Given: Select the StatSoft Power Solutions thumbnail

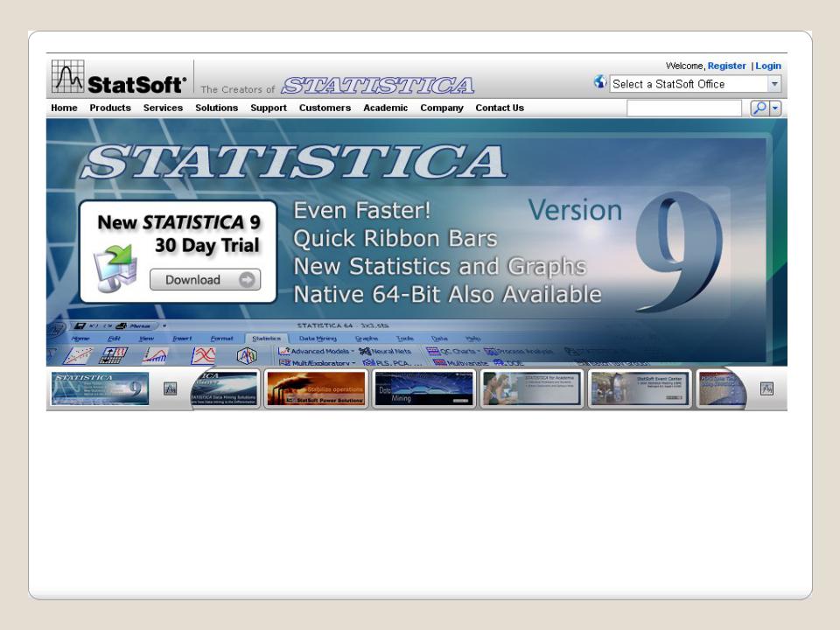Looking at the screenshot, I should pos(316,388).
